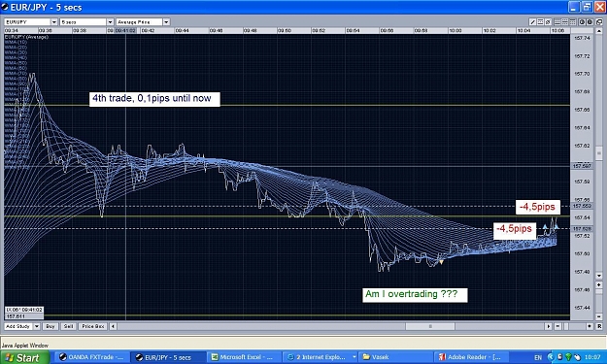Open the Internet Explorer taskbar group
607x364 pixels.
click(320, 357)
